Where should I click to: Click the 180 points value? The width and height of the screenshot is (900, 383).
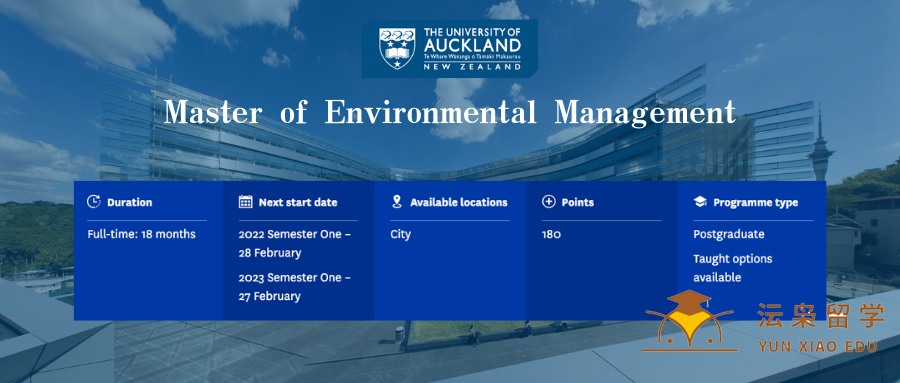tap(551, 234)
